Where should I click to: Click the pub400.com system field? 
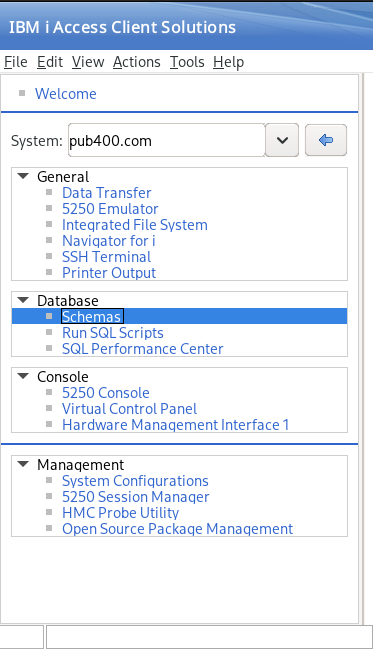tap(167, 140)
